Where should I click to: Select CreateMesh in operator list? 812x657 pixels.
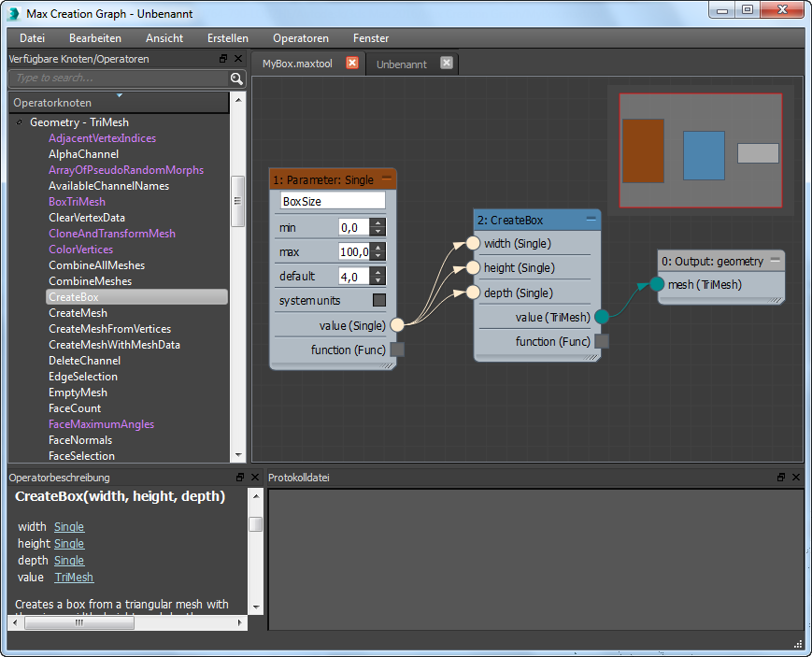click(78, 313)
